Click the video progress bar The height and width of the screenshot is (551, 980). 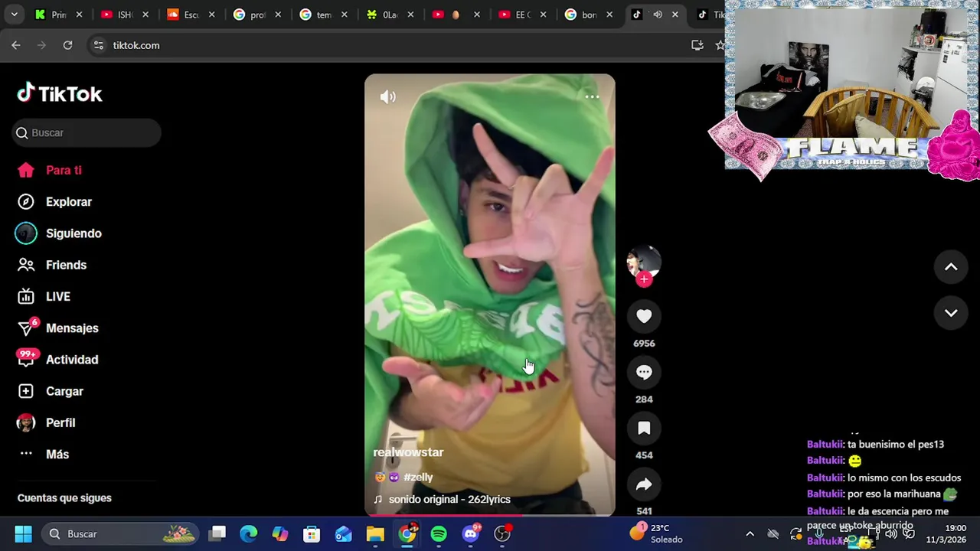point(490,515)
